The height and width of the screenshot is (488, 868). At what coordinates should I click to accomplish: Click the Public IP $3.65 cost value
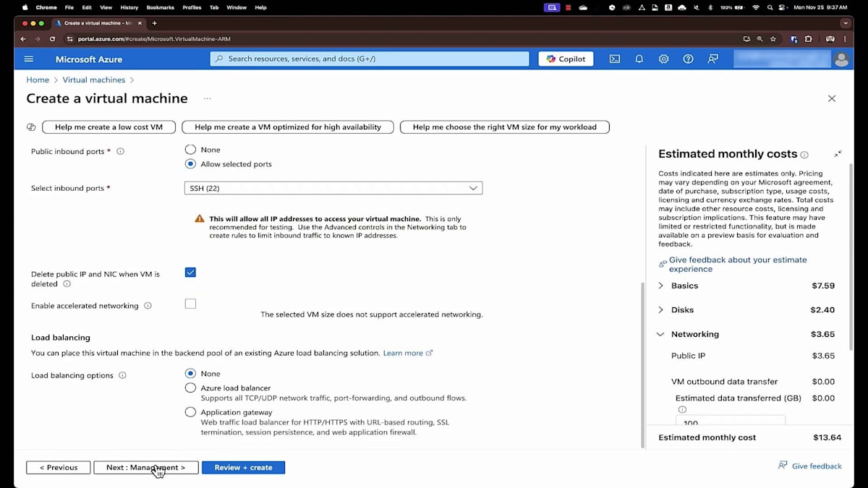[823, 356]
